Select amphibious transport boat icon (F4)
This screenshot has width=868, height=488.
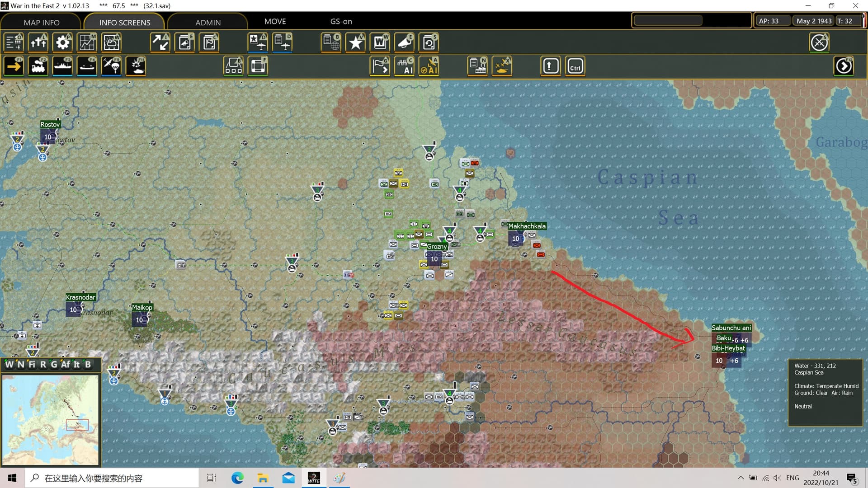click(x=87, y=66)
